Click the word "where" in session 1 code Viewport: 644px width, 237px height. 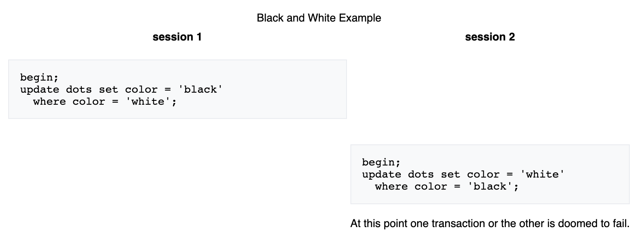click(49, 102)
